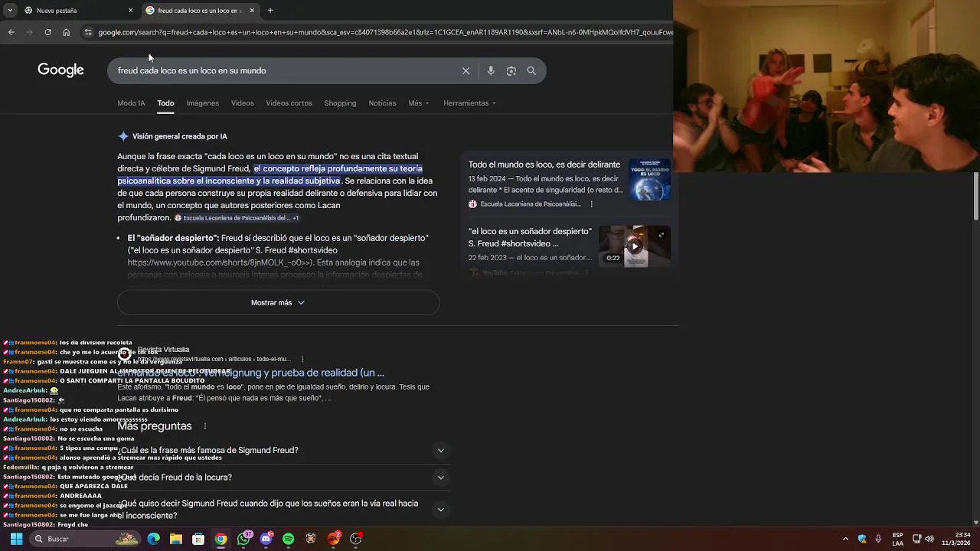Expand the video thumbnail fullscreen icon

click(661, 235)
